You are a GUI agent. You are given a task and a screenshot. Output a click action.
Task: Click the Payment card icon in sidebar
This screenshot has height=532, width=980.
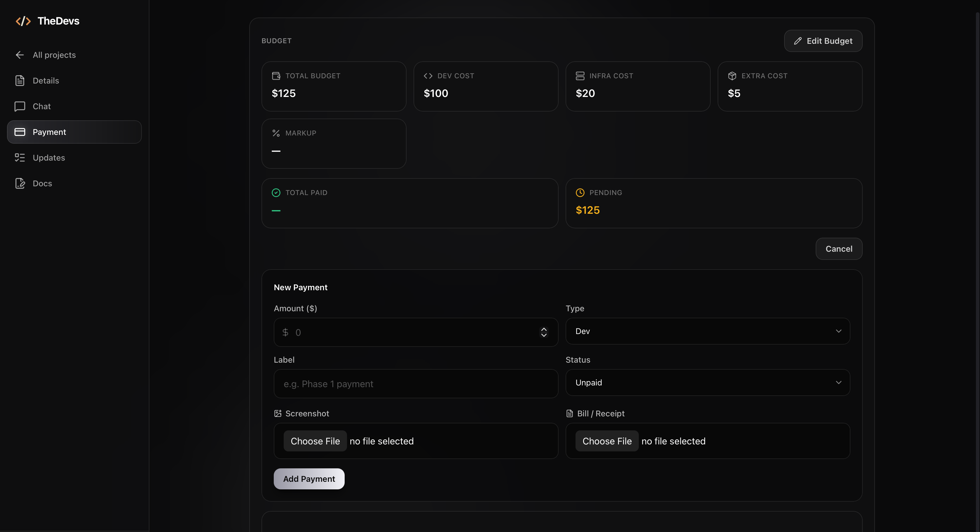tap(20, 132)
